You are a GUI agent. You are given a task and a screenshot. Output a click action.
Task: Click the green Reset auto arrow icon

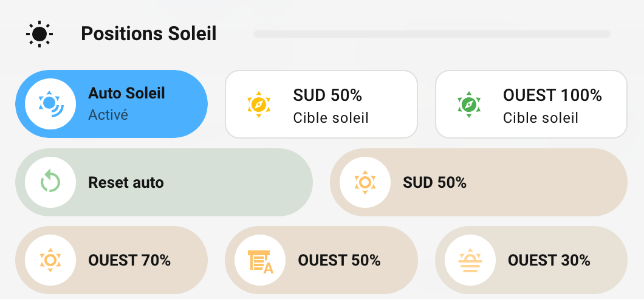[50, 182]
